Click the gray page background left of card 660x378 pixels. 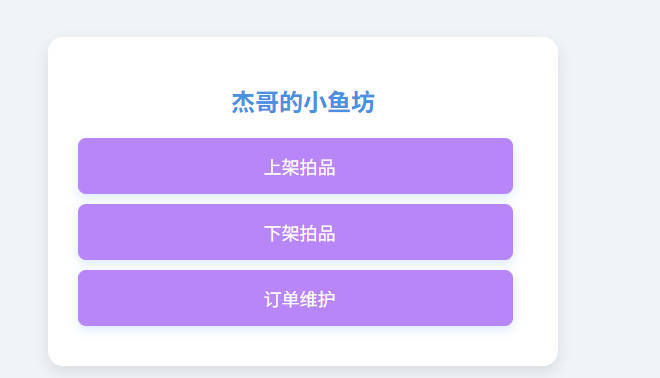pos(24,189)
